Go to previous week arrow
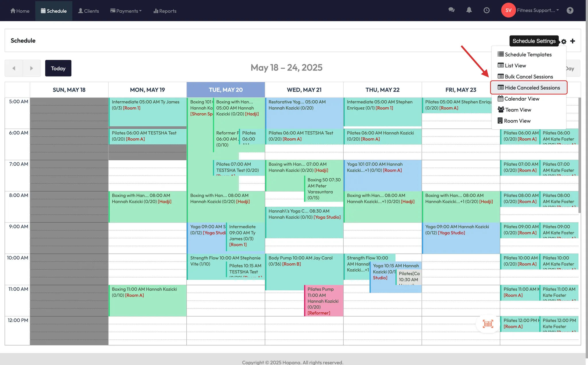Image resolution: width=588 pixels, height=365 pixels. 14,68
